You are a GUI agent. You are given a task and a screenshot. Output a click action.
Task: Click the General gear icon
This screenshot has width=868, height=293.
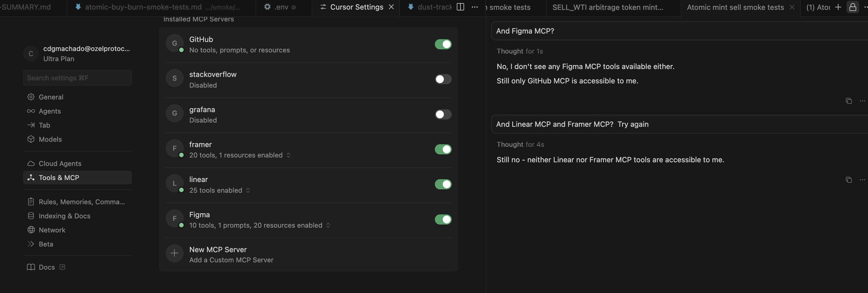(31, 97)
